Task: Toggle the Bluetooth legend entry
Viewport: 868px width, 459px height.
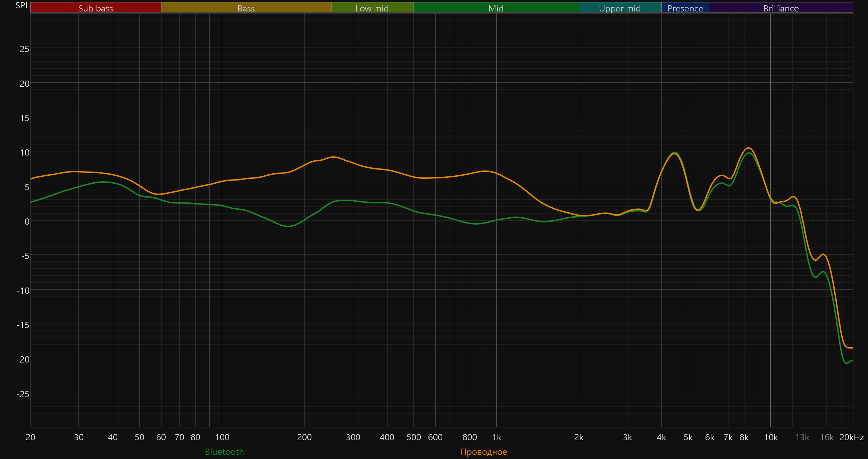Action: pyautogui.click(x=224, y=452)
